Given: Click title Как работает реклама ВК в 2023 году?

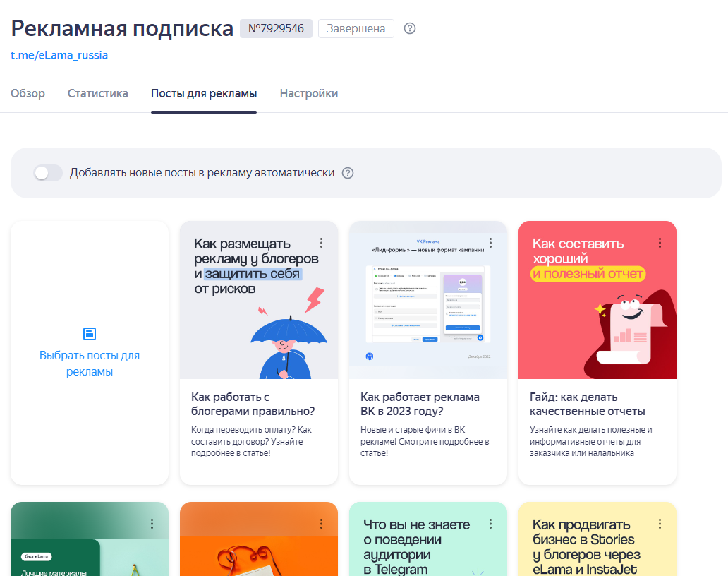Looking at the screenshot, I should tap(420, 404).
